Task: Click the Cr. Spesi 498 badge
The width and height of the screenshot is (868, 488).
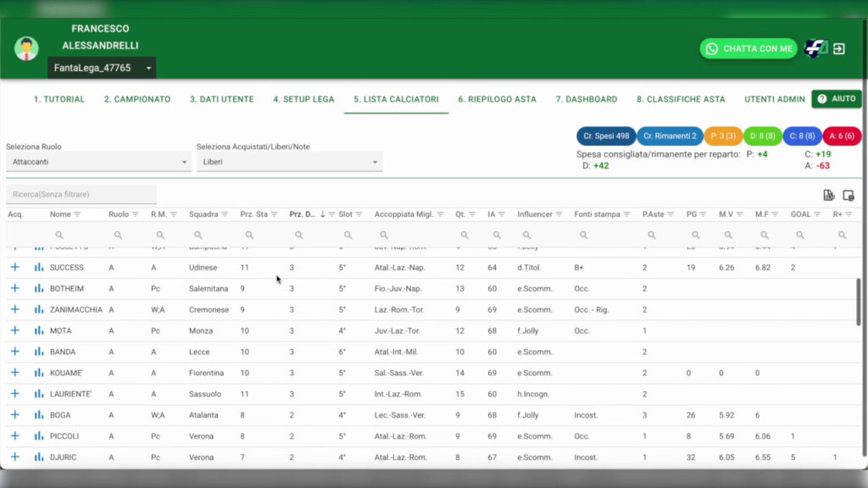Action: (606, 136)
